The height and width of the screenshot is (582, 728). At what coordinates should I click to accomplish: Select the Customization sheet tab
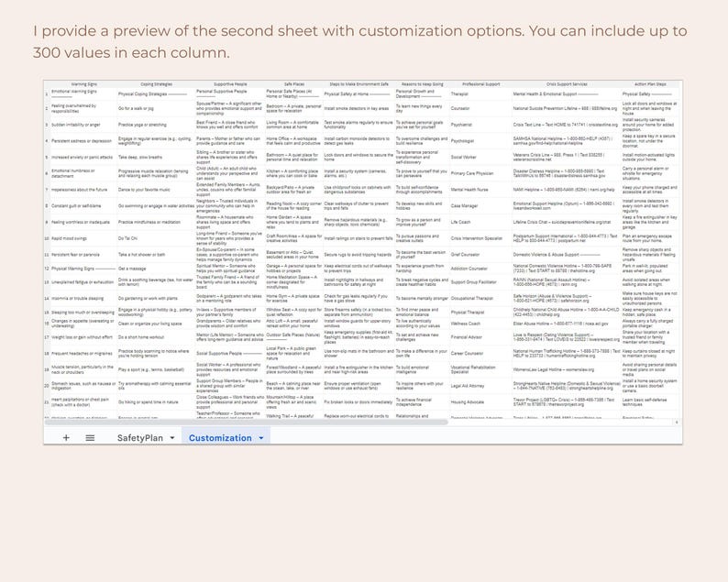220,438
